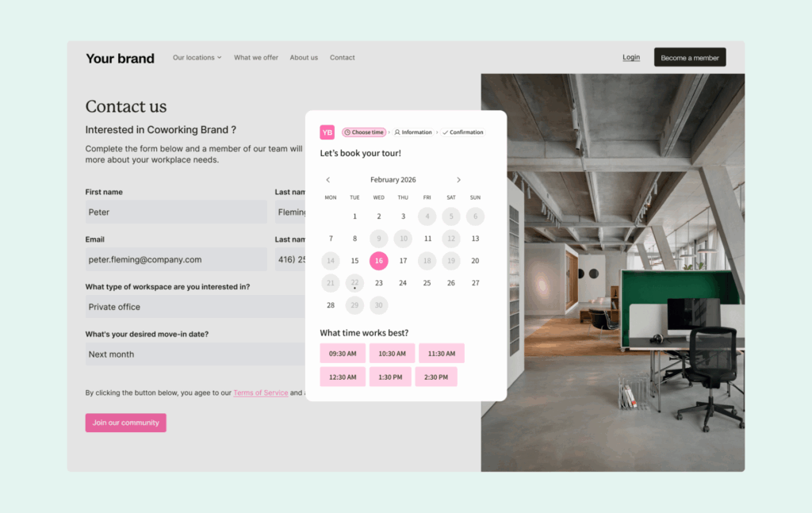Viewport: 812px width, 513px height.
Task: Go to previous month with left arrow
Action: pyautogui.click(x=328, y=179)
